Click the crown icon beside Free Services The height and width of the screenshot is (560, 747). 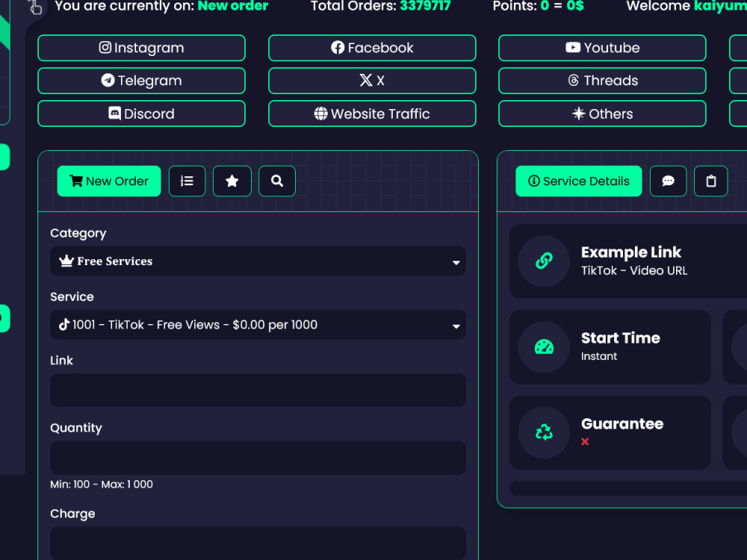66,261
